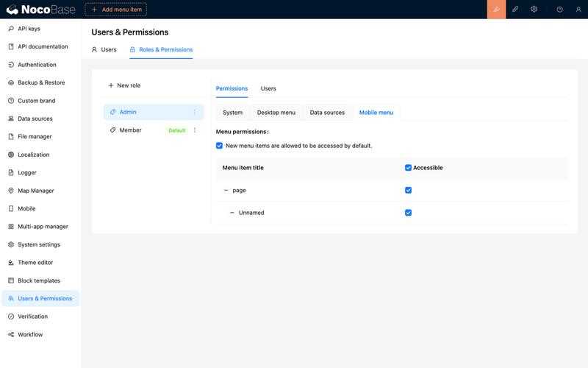Click Add menu item button
The width and height of the screenshot is (588, 368).
pyautogui.click(x=116, y=10)
